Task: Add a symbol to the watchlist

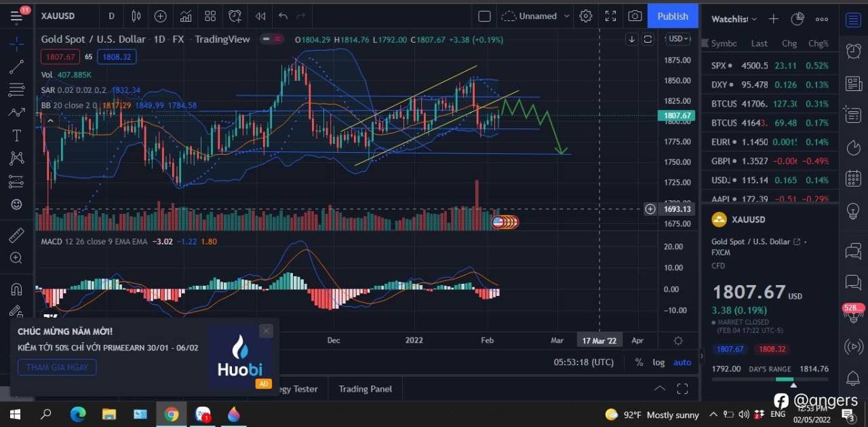Action: click(774, 19)
